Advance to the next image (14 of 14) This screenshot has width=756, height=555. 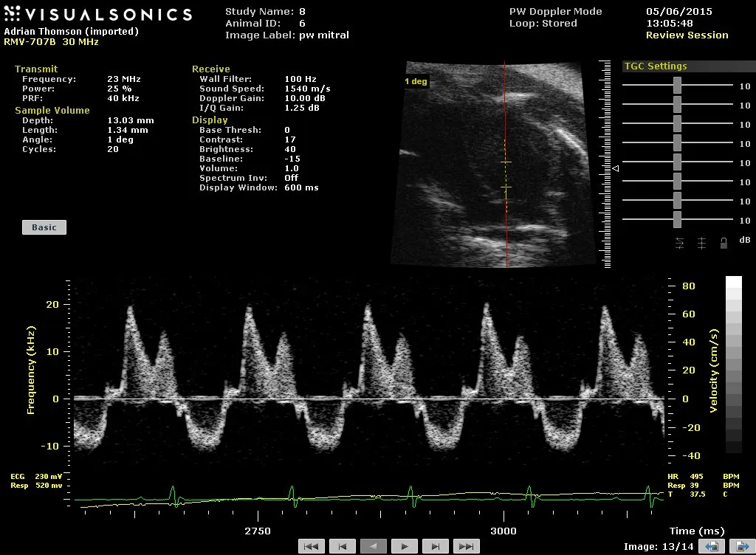pyautogui.click(x=743, y=546)
